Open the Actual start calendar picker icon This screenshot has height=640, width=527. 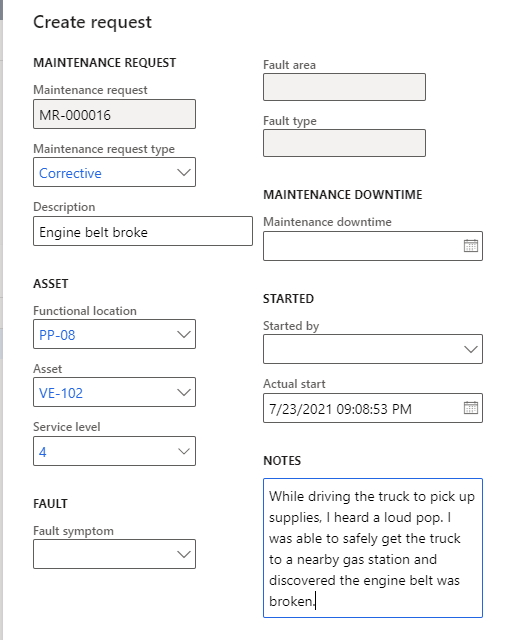[471, 408]
